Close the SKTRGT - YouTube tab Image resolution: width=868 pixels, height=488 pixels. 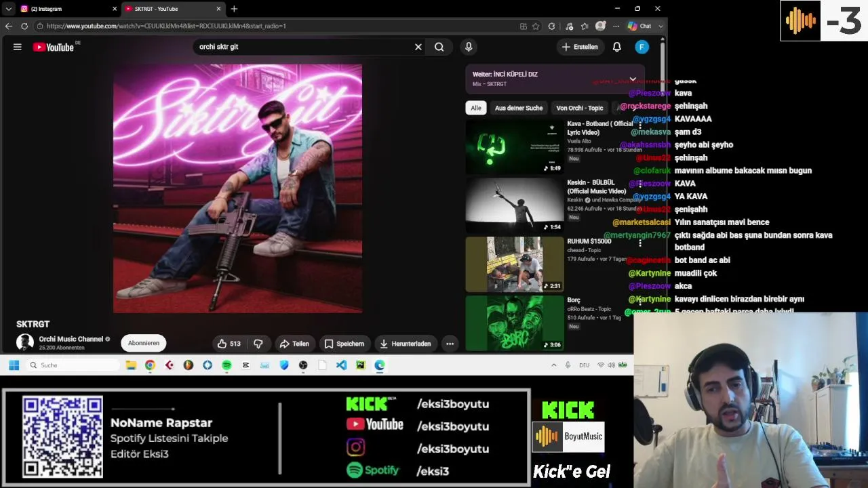click(218, 9)
